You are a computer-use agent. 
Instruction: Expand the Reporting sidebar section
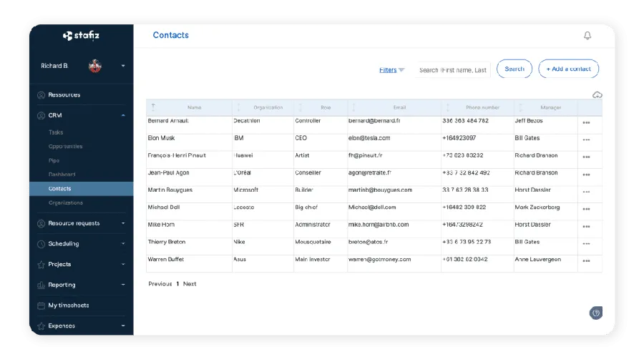pyautogui.click(x=123, y=285)
